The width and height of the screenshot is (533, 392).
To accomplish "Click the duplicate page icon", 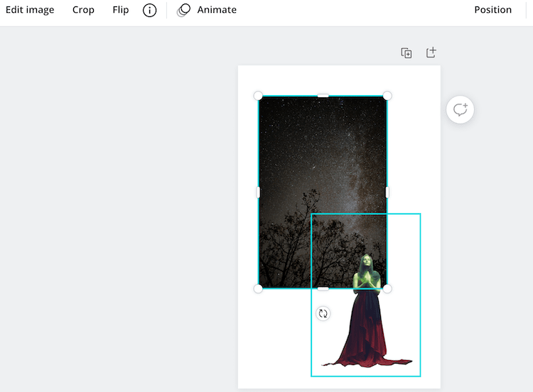I will pyautogui.click(x=407, y=53).
